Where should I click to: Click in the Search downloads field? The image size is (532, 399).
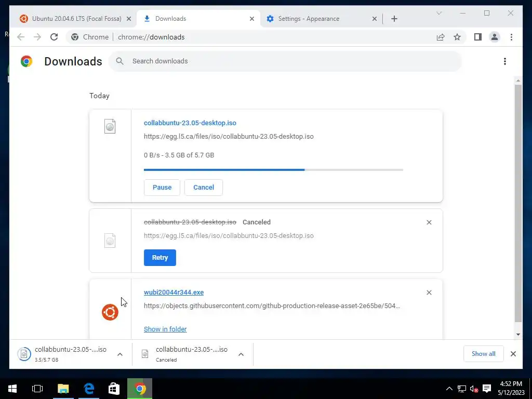(285, 61)
